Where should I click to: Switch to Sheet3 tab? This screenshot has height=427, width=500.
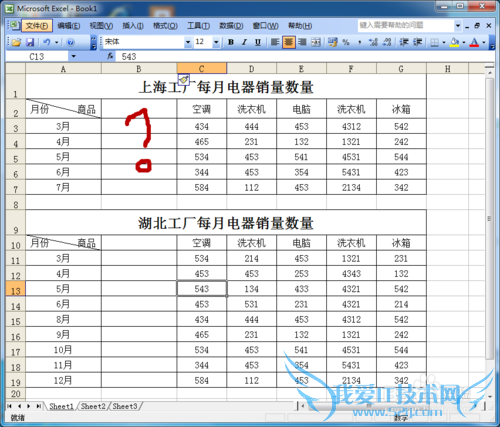(x=125, y=406)
